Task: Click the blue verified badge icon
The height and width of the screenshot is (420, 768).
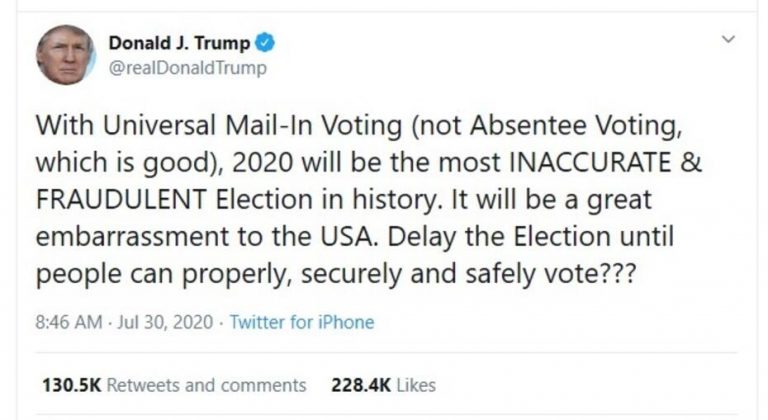Action: [267, 43]
